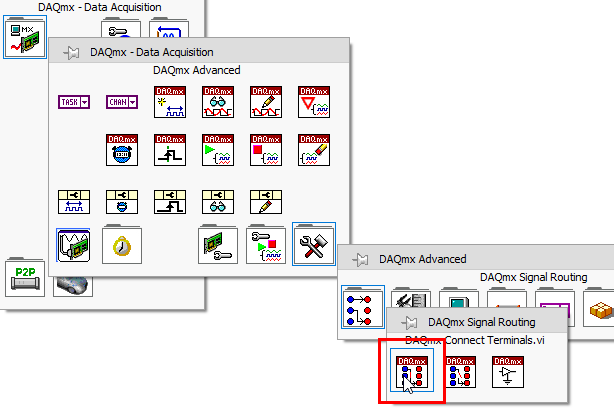This screenshot has height=418, width=614.
Task: Click the "DAQmx Connect Terminals.vi" label
Action: [475, 340]
